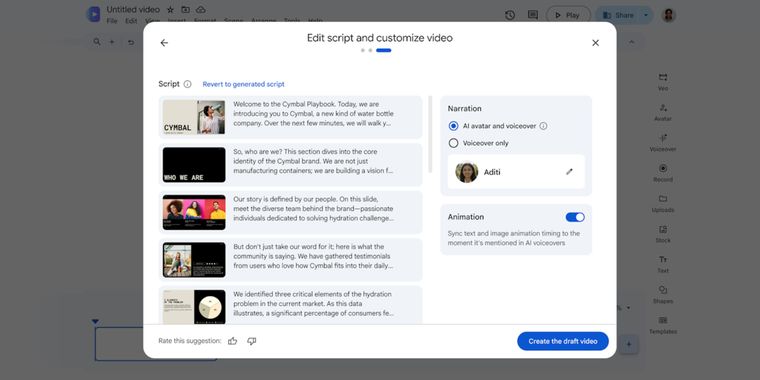Click the search magnifier in background toolbar
The width and height of the screenshot is (760, 380).
[x=97, y=42]
